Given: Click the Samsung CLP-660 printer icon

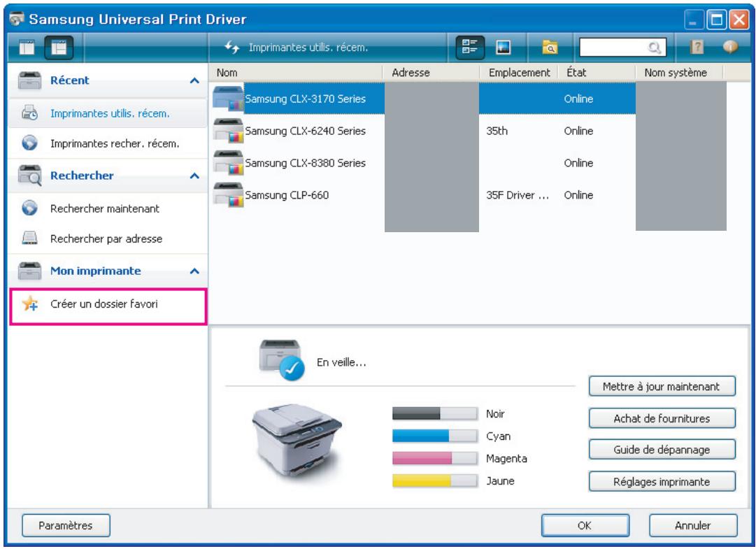Looking at the screenshot, I should tap(228, 195).
